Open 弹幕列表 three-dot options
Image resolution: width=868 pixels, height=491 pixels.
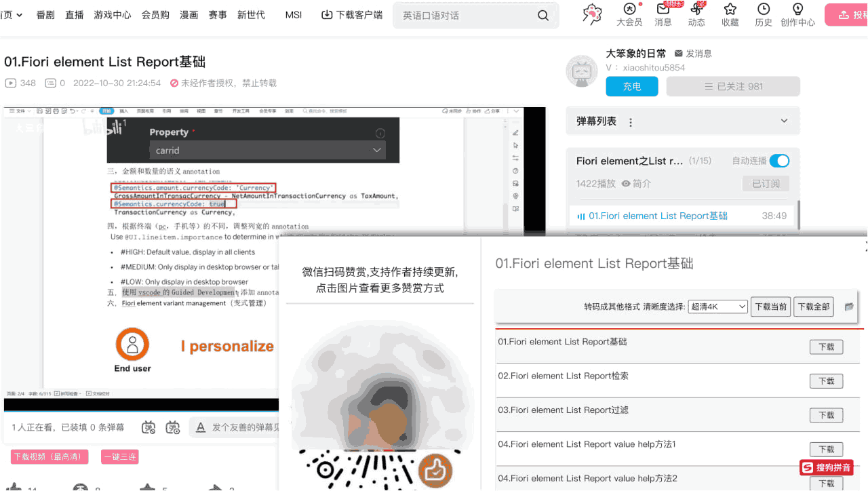click(x=631, y=122)
